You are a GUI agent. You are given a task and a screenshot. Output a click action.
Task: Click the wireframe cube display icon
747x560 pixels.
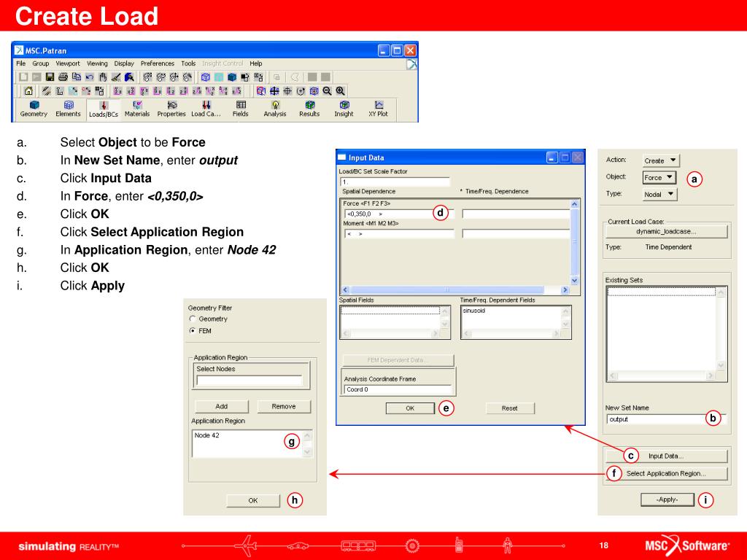[206, 77]
